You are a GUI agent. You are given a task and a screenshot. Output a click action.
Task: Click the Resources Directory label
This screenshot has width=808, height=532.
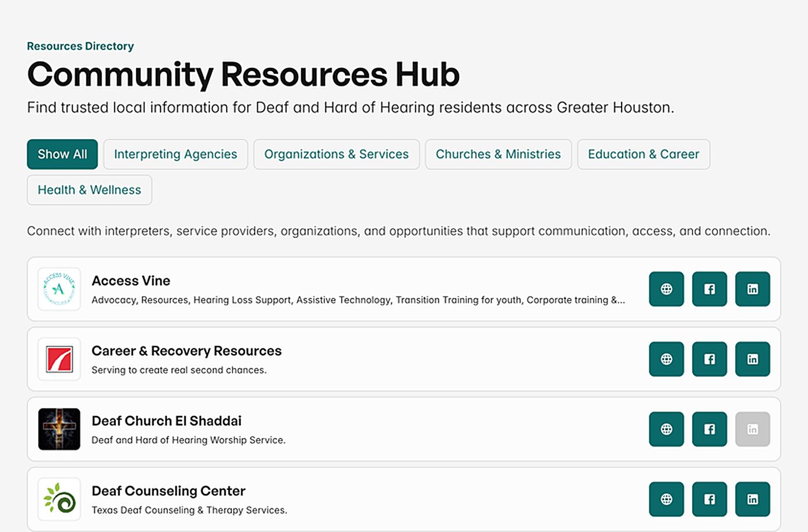[x=80, y=46]
